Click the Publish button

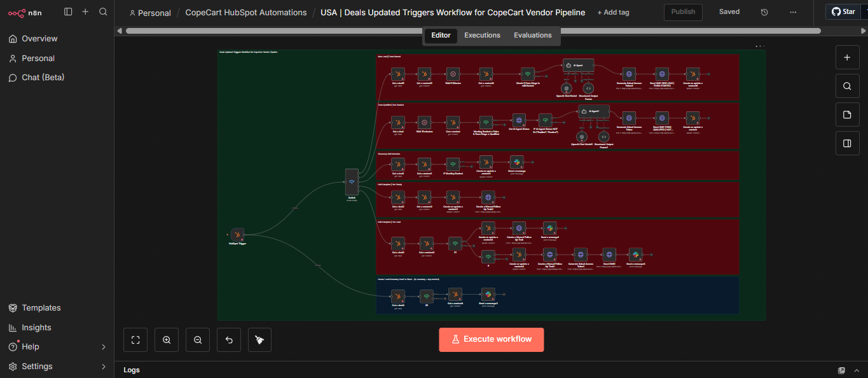[683, 12]
